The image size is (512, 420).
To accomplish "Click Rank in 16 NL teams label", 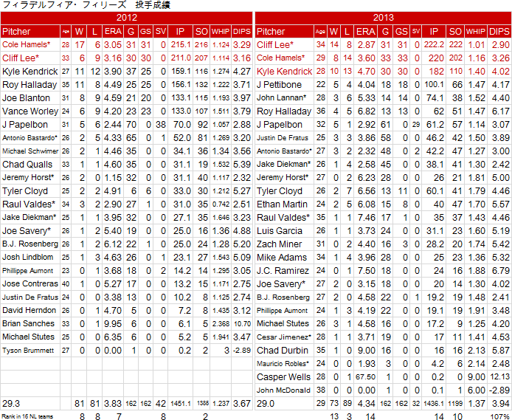I will pyautogui.click(x=27, y=416).
